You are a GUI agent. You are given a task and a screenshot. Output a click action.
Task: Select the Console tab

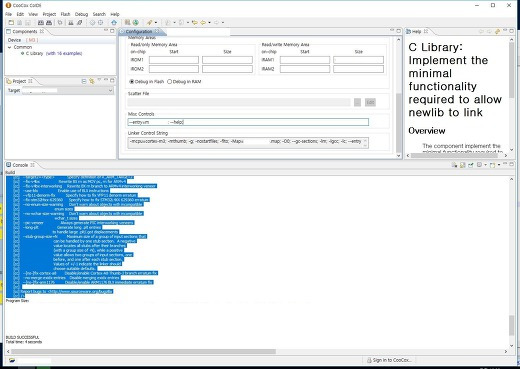pyautogui.click(x=20, y=165)
